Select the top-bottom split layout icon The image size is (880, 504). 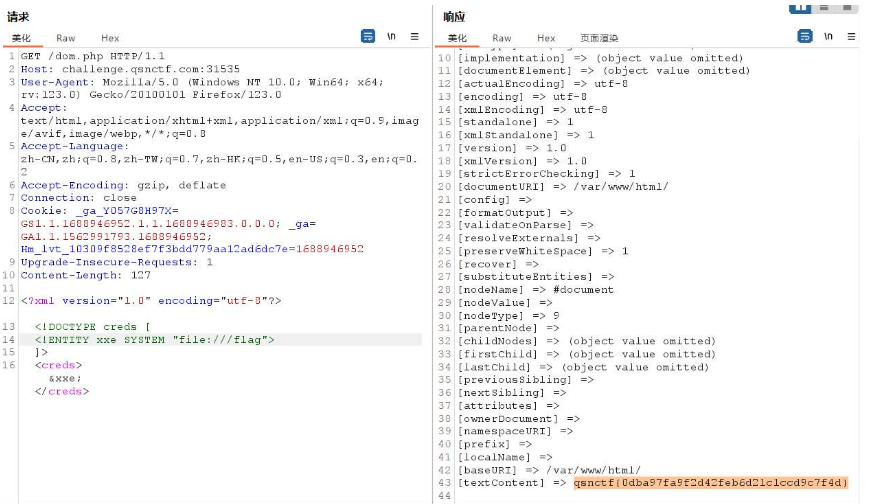(x=824, y=6)
